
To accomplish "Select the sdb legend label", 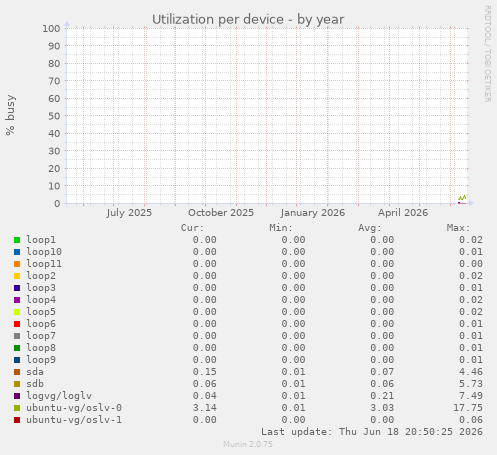I will click(x=35, y=384).
